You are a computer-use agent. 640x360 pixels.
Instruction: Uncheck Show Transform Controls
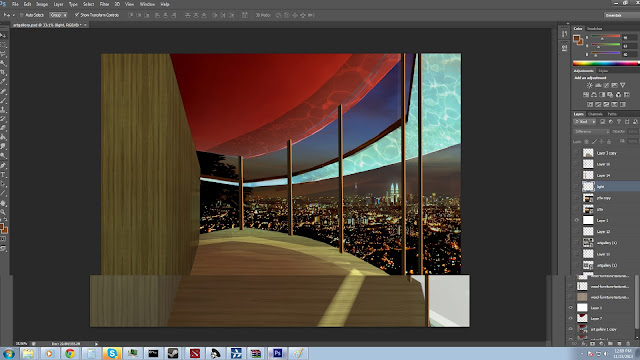(76, 15)
